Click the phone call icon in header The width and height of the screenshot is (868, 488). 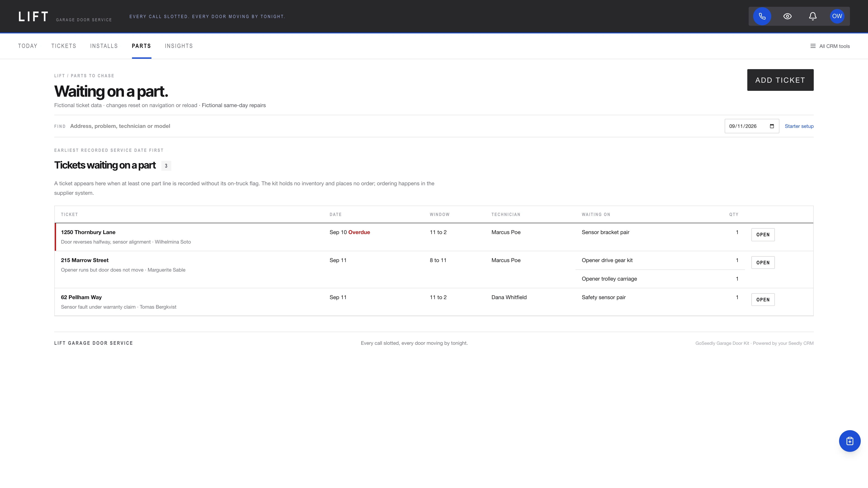[762, 16]
